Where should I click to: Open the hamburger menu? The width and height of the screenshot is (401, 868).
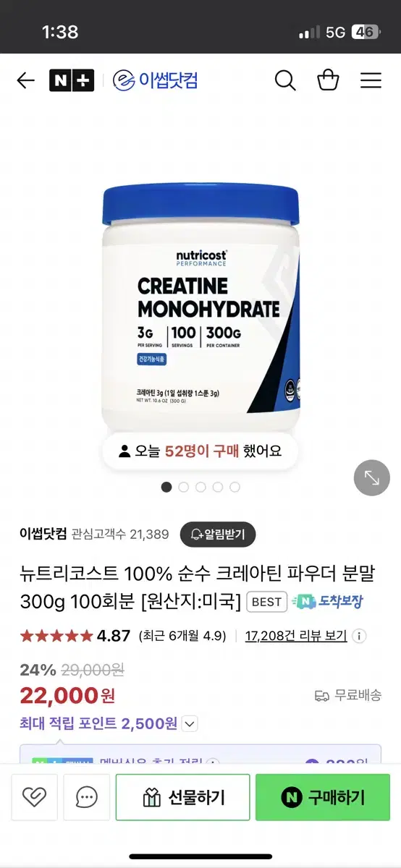click(x=371, y=80)
